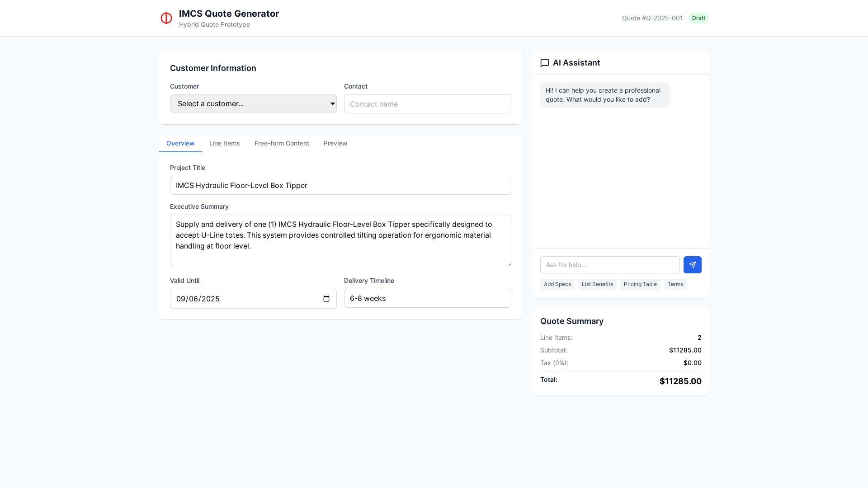
Task: Focus the Contact name field
Action: click(427, 104)
